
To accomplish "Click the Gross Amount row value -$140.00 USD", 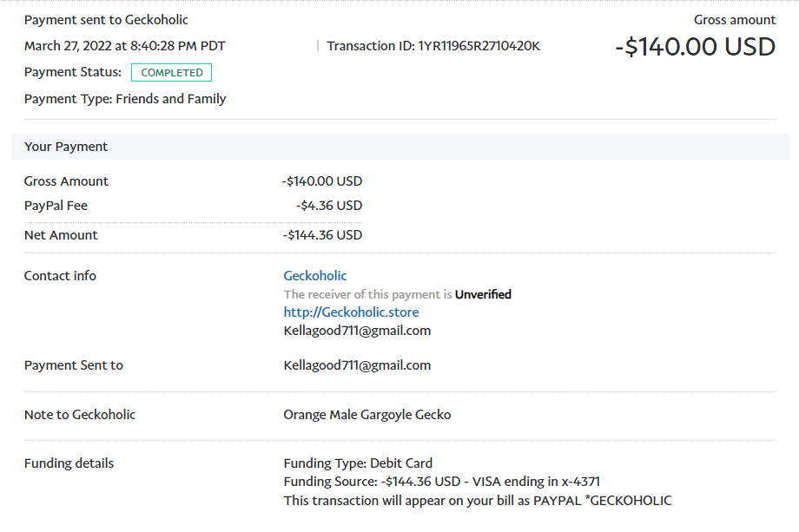I will (322, 181).
